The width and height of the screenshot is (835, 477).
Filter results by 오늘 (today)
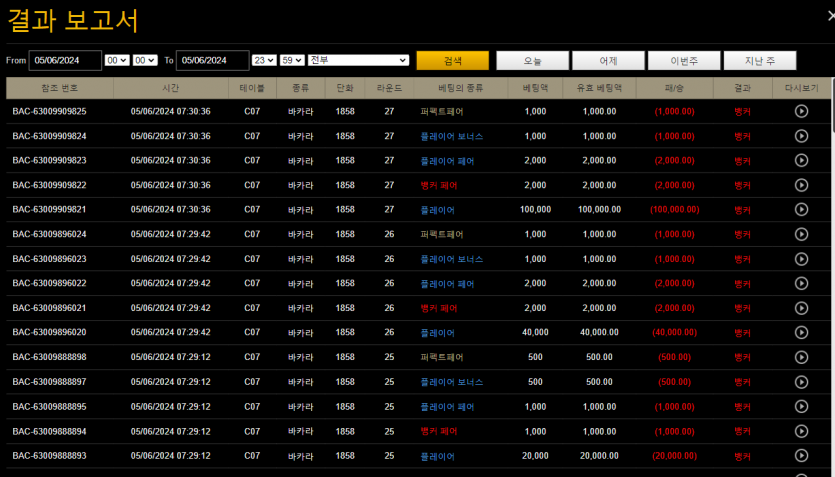pos(533,61)
